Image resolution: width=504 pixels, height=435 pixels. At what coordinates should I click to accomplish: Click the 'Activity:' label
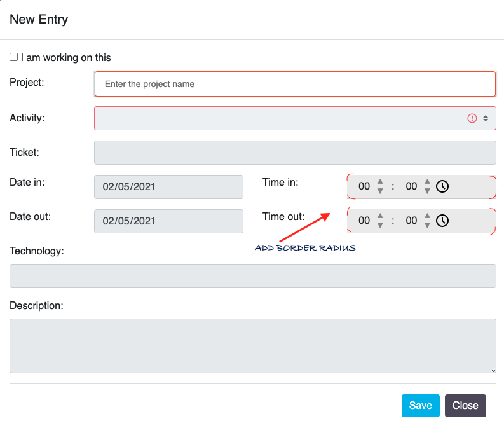pyautogui.click(x=27, y=118)
